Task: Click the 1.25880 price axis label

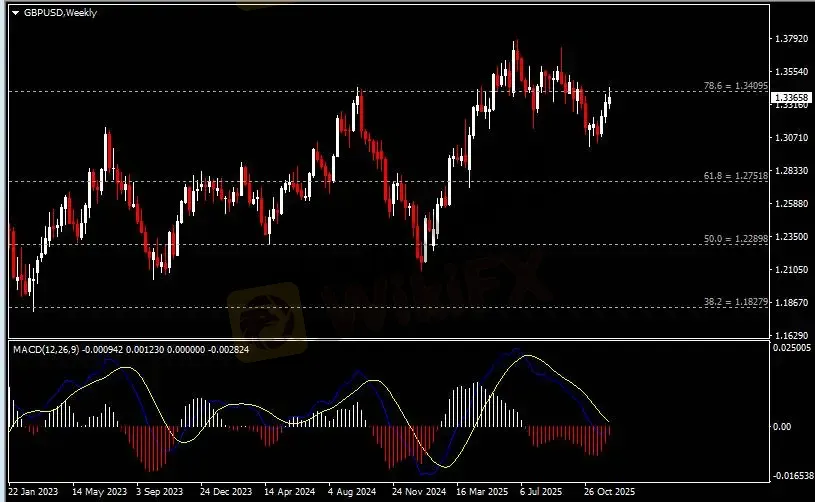Action: tap(791, 204)
